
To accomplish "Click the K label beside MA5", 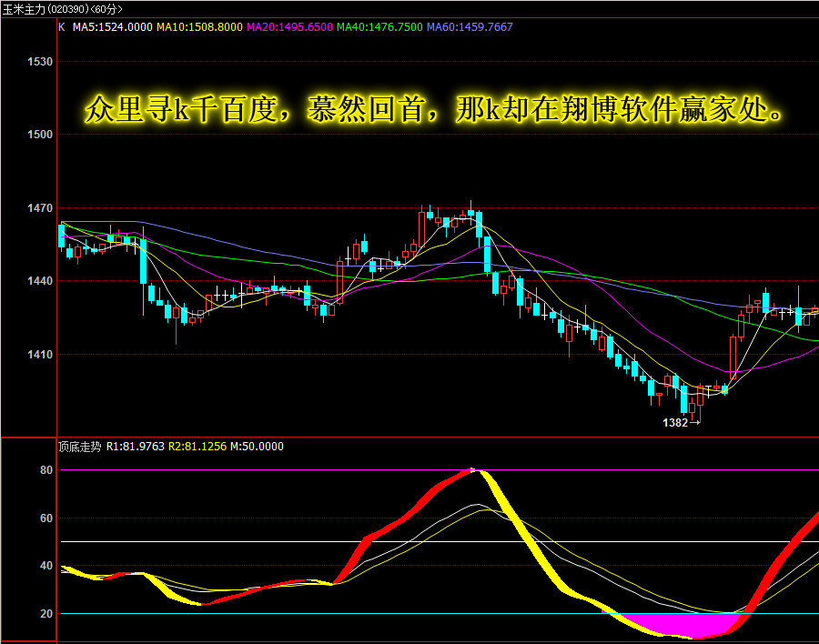I will 62,27.
